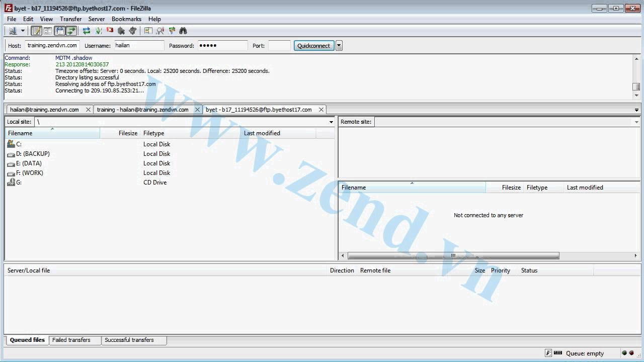Toggle directory comparison

point(160,31)
